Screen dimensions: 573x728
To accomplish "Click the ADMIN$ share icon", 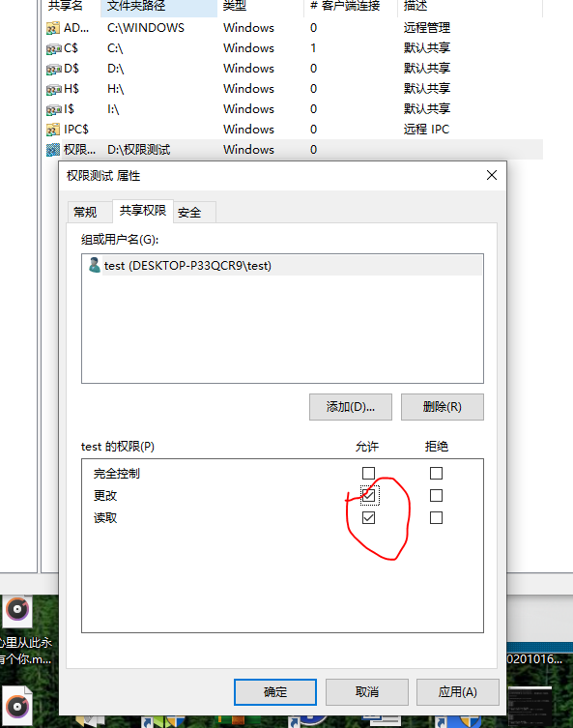I will [53, 28].
